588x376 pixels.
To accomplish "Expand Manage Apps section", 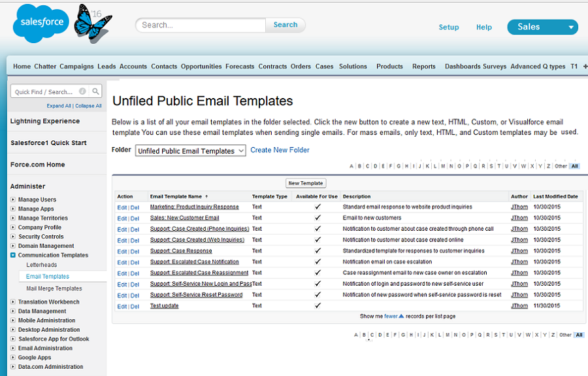I will (13, 209).
